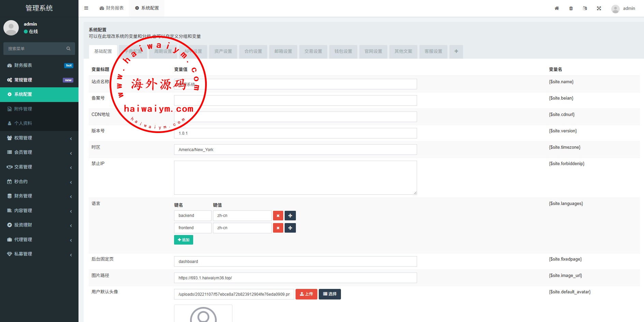Expand the 私募管理 sidebar menu
Screen dimensions: 644x322
point(39,254)
